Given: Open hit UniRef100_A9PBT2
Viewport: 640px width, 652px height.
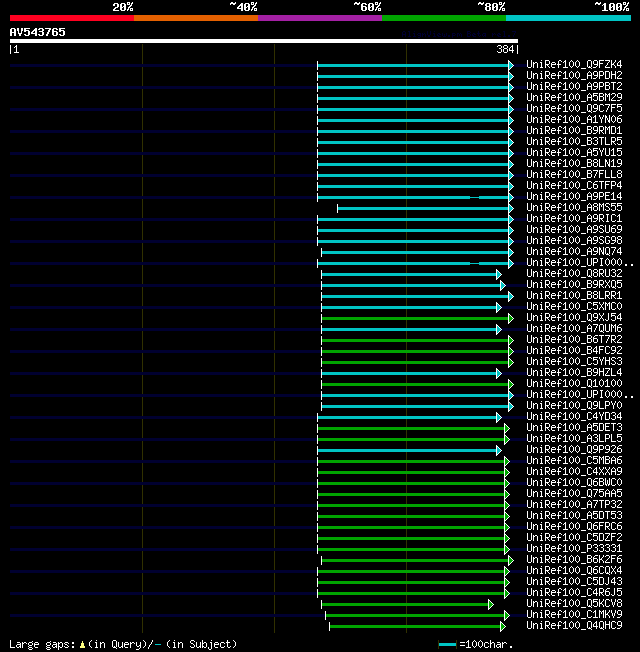Looking at the screenshot, I should [574, 86].
